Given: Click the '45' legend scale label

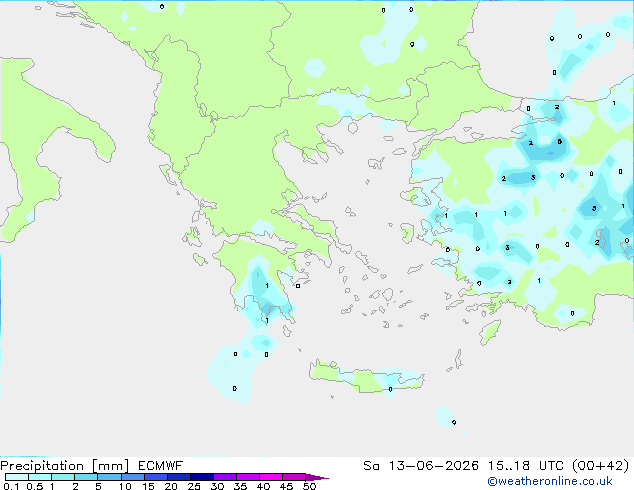Looking at the screenshot, I should pos(286,486).
